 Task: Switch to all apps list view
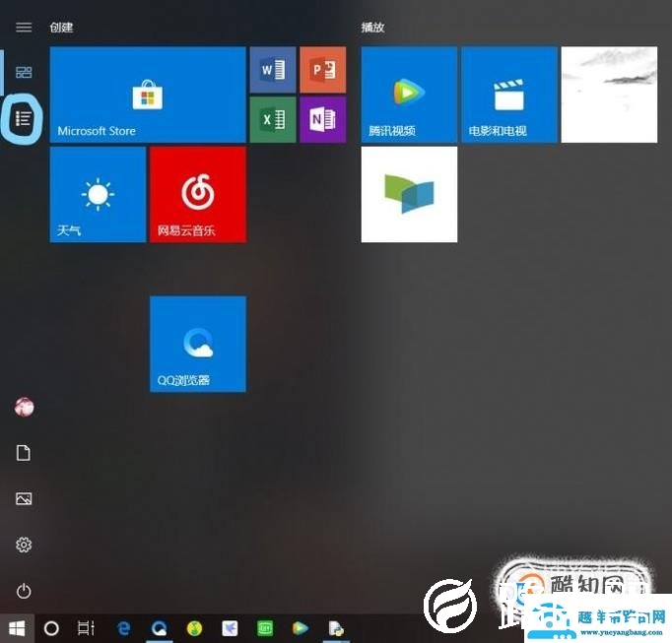(x=23, y=118)
